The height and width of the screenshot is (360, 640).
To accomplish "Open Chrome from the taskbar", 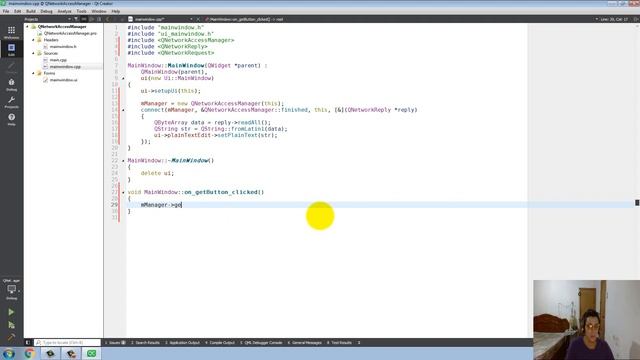I will (x=29, y=353).
